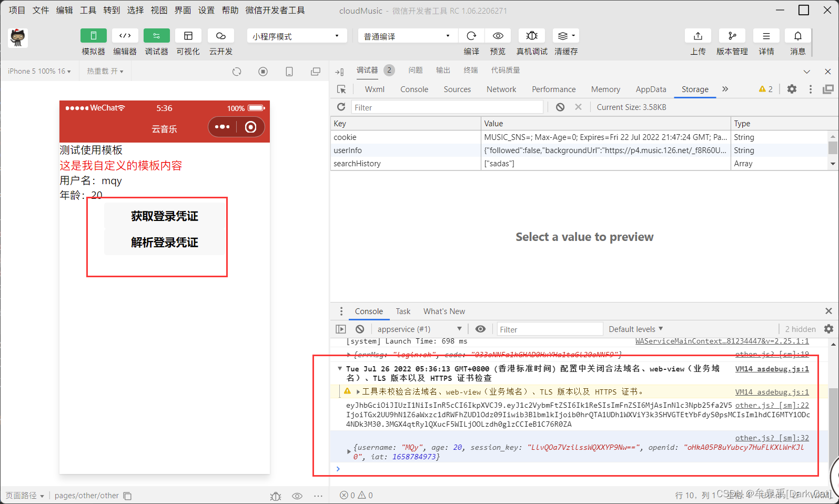Viewport: 839px width, 504px height.
Task: Toggle the console sidebar
Action: (341, 329)
